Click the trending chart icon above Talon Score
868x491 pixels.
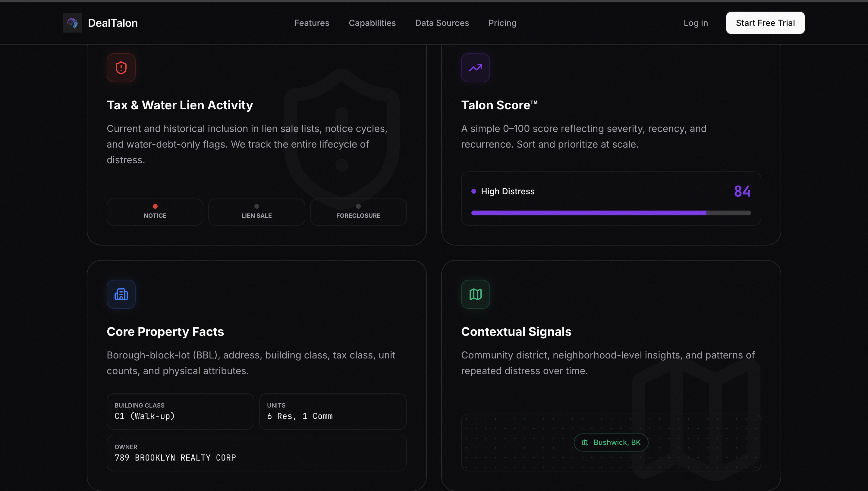coord(475,67)
